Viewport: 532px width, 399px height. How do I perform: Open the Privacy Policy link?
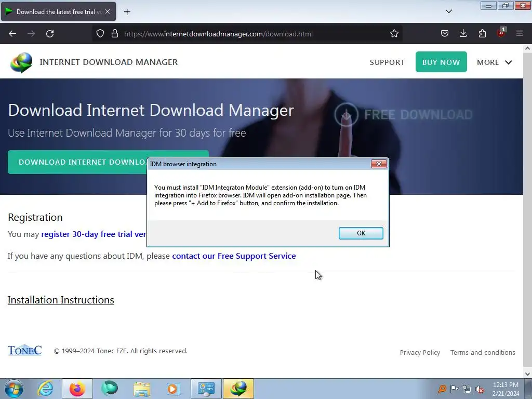click(x=420, y=353)
